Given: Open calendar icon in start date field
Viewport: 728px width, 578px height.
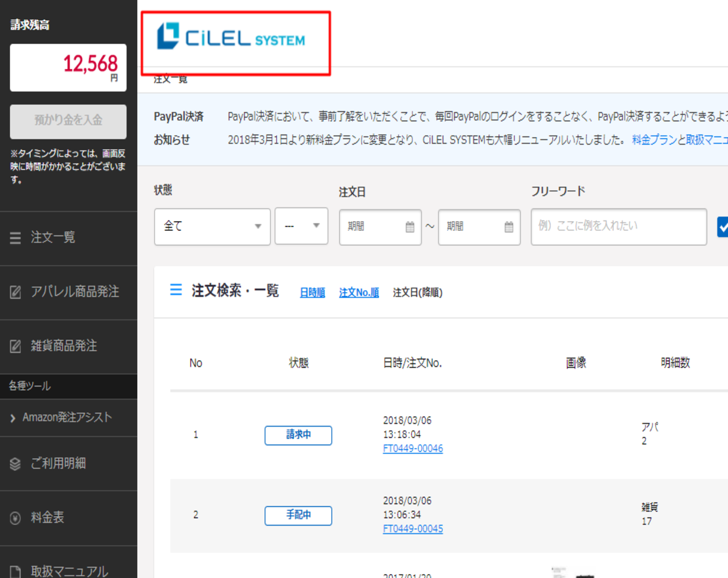Looking at the screenshot, I should [410, 227].
